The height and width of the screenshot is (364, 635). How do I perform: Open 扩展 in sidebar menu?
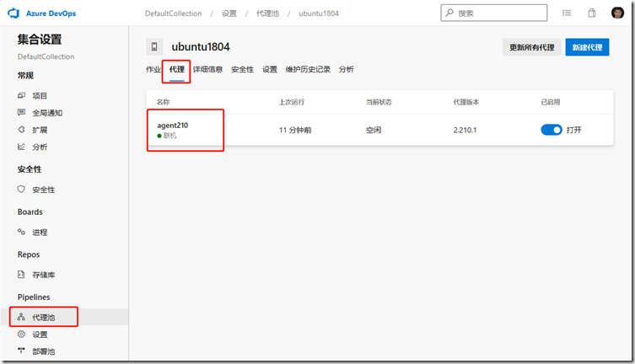[x=40, y=130]
